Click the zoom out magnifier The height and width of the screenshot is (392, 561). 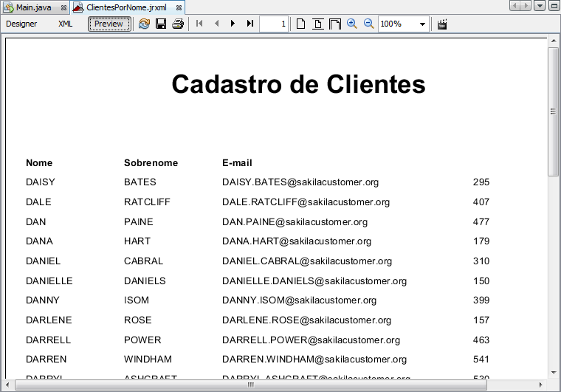point(369,24)
